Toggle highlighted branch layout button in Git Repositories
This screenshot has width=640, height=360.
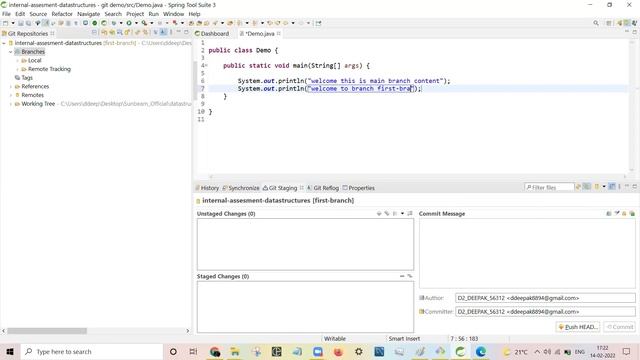(163, 32)
